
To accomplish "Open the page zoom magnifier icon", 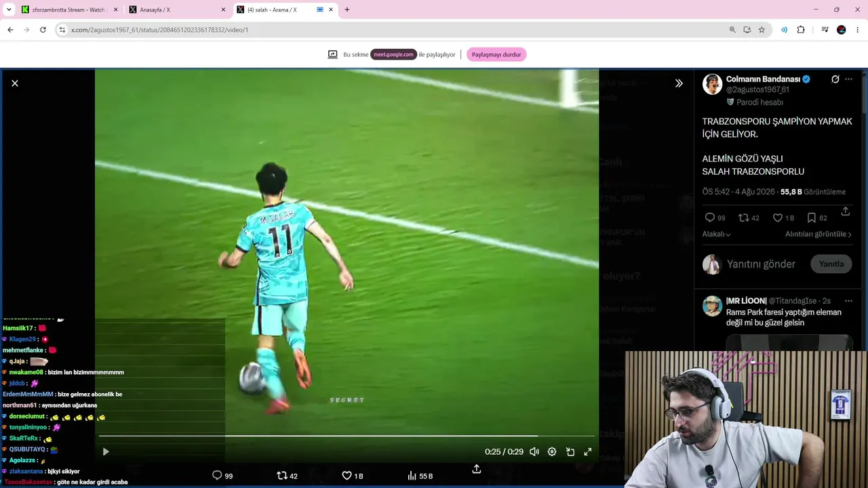I will [x=732, y=30].
